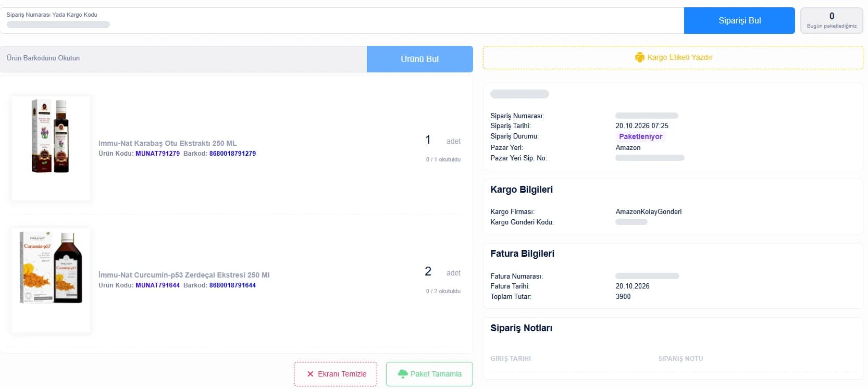Open the Curcumin-p53 Zerdeçal product thumbnail
This screenshot has height=389, width=868.
(x=51, y=280)
